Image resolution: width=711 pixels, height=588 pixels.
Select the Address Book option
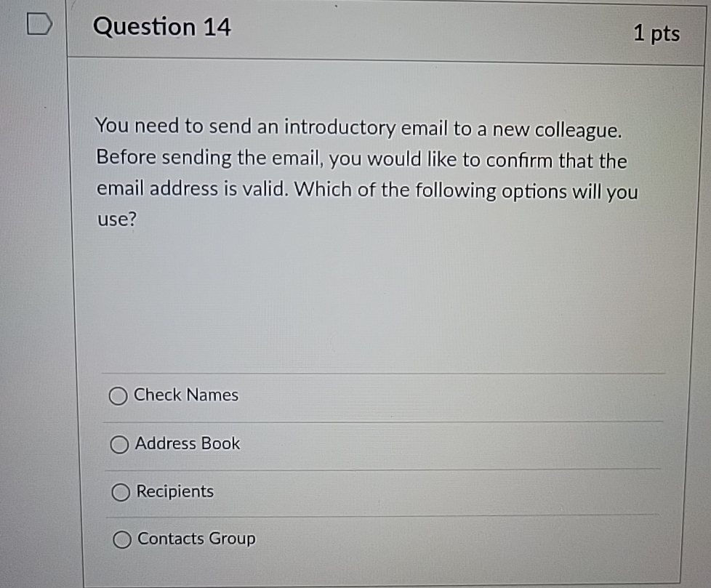tap(118, 444)
